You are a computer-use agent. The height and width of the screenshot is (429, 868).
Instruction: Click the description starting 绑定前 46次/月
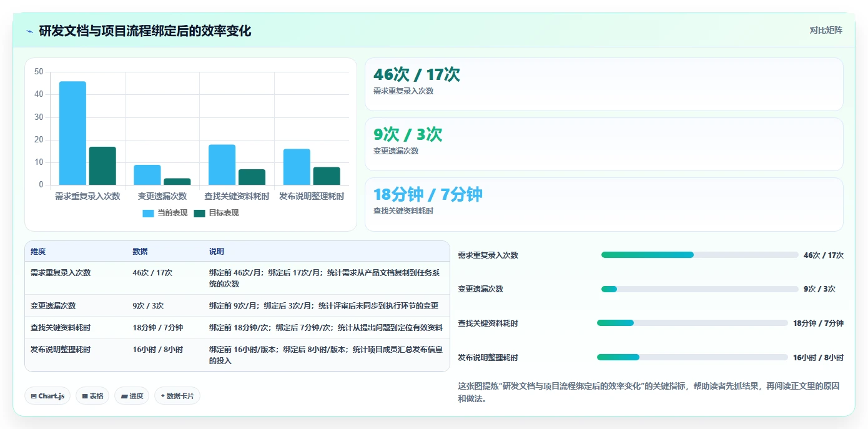[325, 279]
